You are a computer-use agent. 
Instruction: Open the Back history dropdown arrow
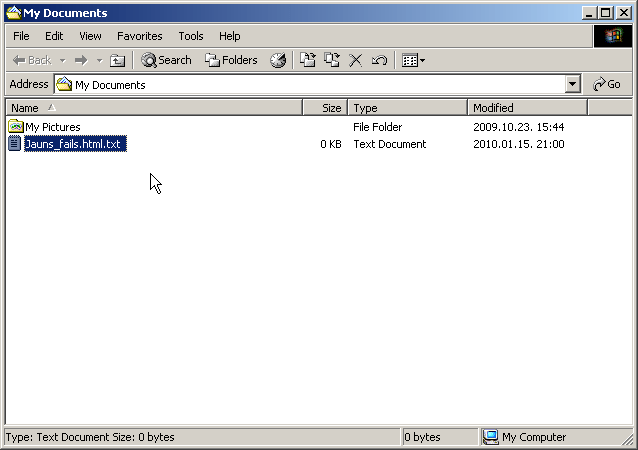click(62, 61)
